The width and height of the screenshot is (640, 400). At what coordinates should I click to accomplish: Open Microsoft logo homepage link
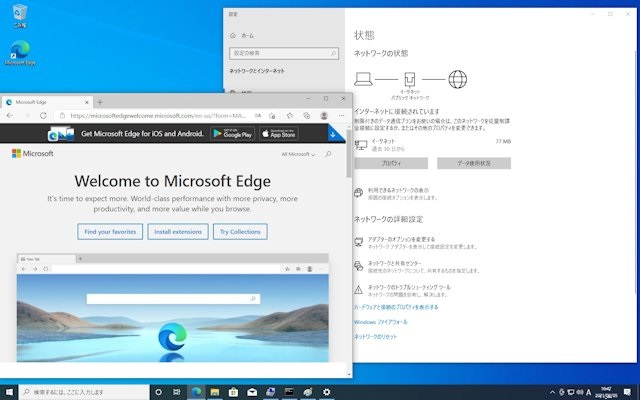tap(33, 153)
